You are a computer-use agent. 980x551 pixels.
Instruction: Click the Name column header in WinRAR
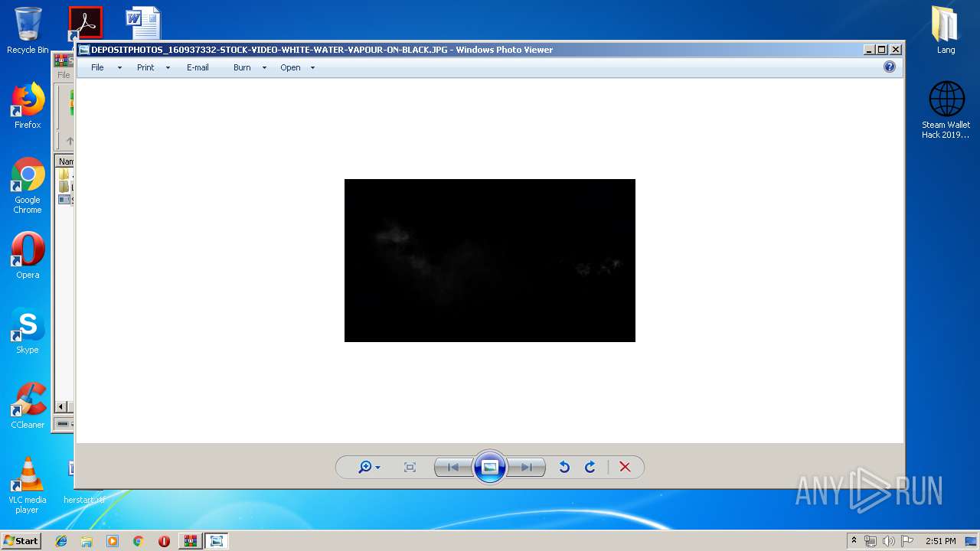coord(66,161)
